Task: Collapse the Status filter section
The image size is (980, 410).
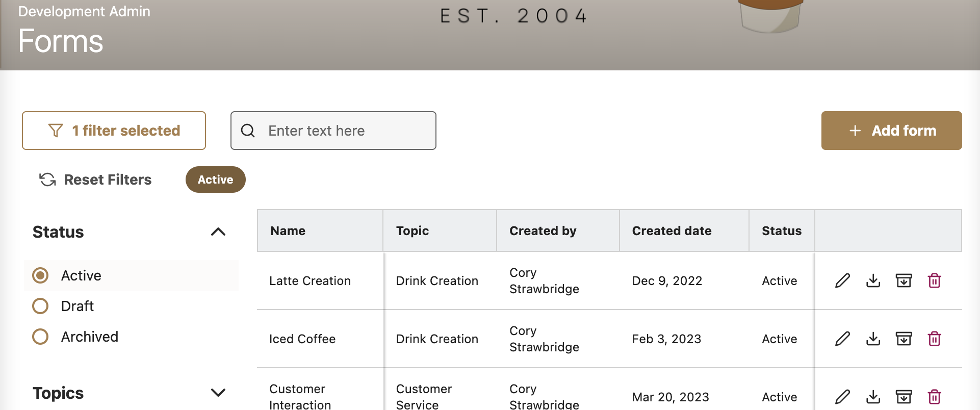Action: point(218,232)
